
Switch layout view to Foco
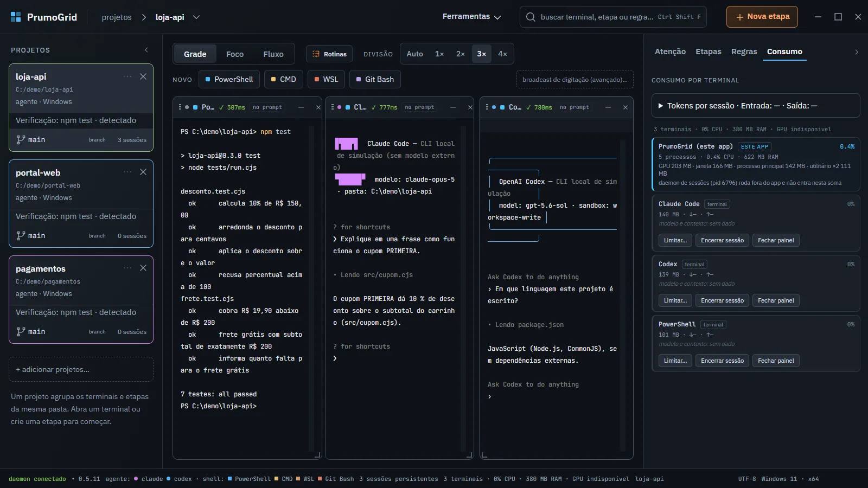tap(235, 54)
